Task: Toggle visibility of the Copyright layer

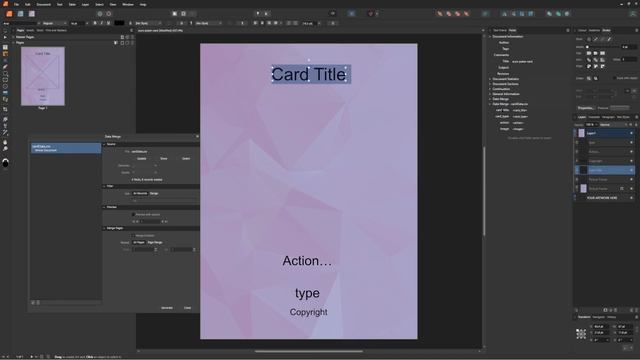Action: 631,161
